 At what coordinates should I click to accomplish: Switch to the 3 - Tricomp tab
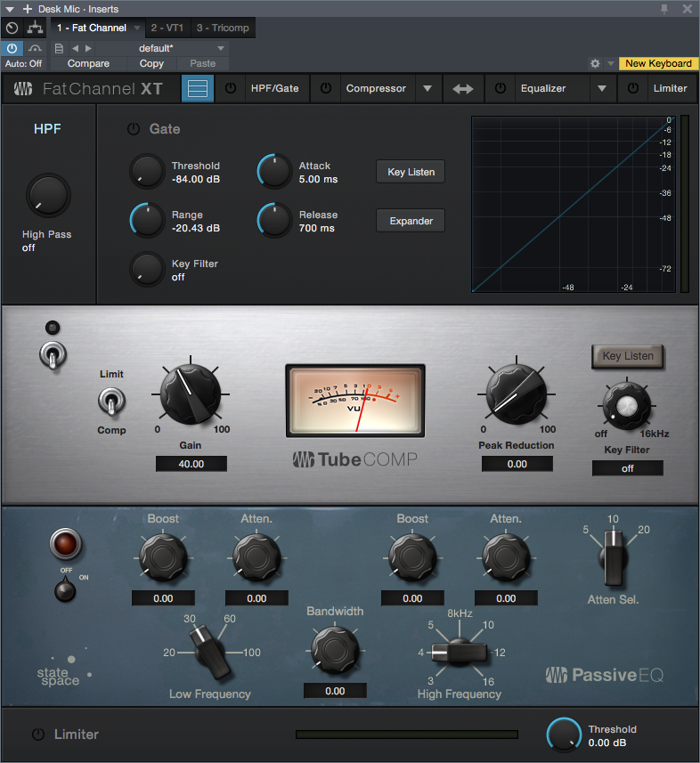coord(223,28)
